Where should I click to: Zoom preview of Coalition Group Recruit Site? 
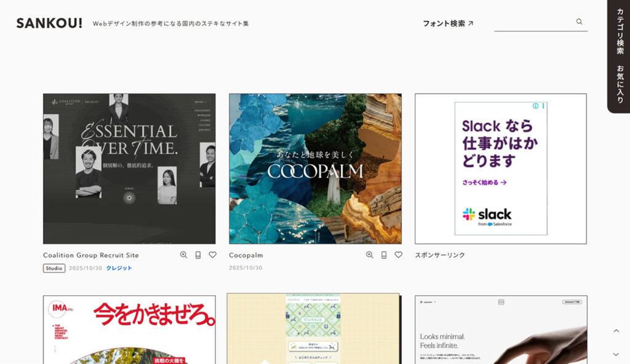(x=183, y=255)
